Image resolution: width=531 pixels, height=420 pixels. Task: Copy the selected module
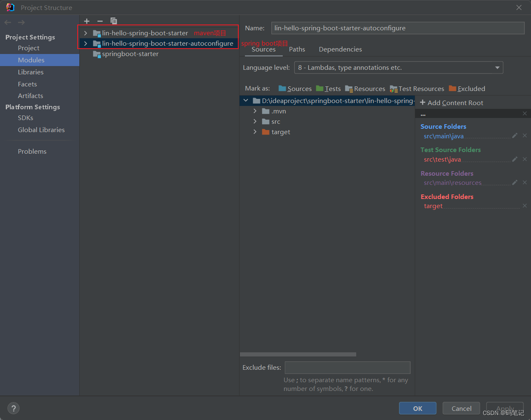[113, 21]
